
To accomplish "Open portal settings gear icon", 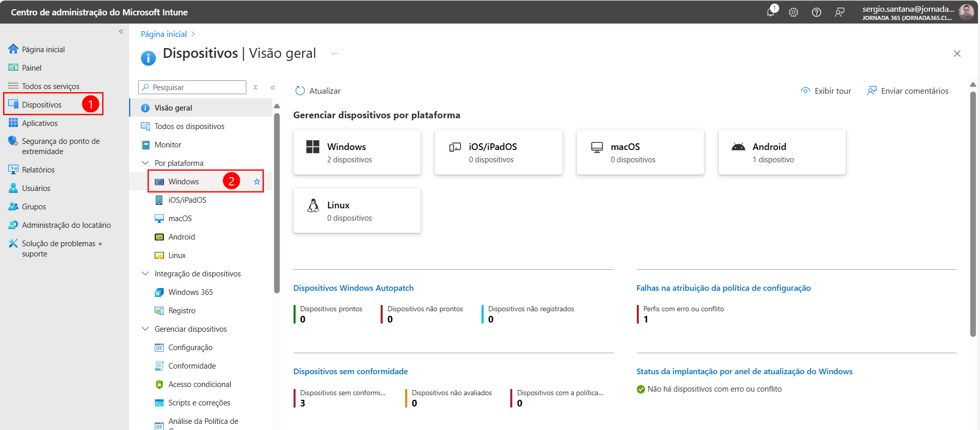I will pyautogui.click(x=794, y=12).
